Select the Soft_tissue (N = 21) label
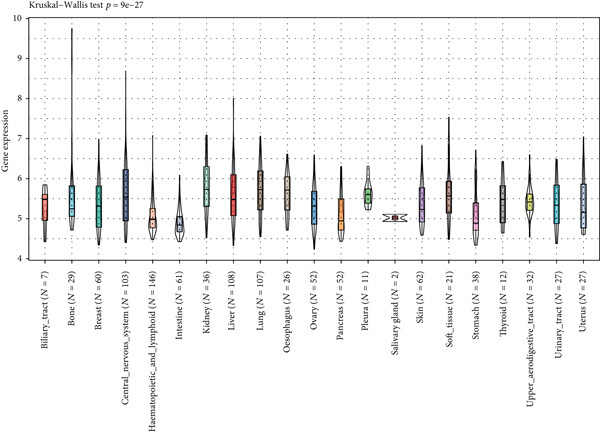 [449, 309]
